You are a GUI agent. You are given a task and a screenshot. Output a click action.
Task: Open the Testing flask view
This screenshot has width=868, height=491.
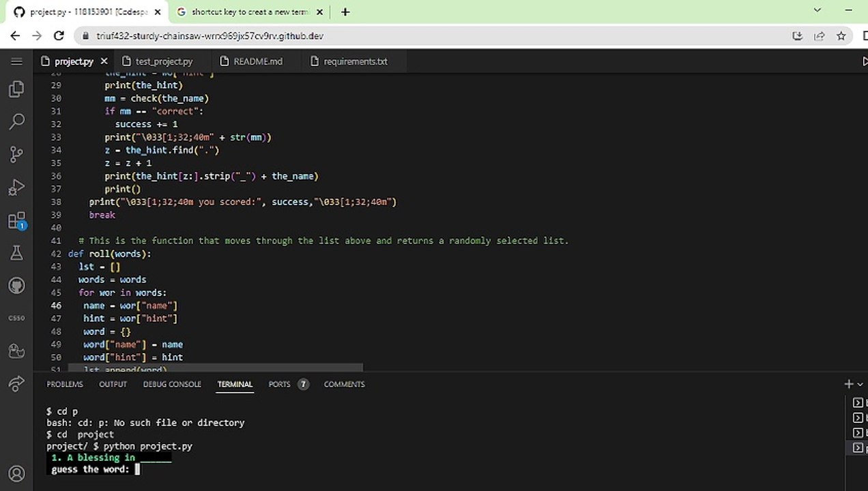16,253
